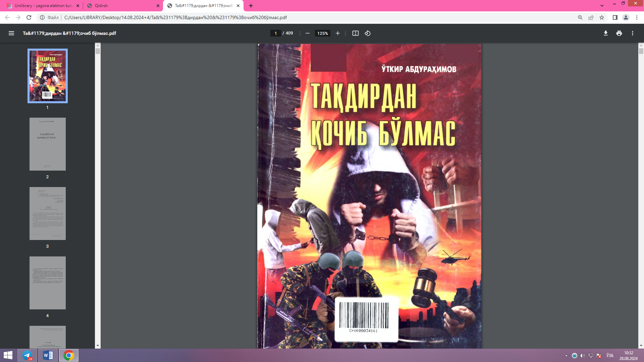
Task: Rotate the PDF counterclockwise
Action: point(368,33)
